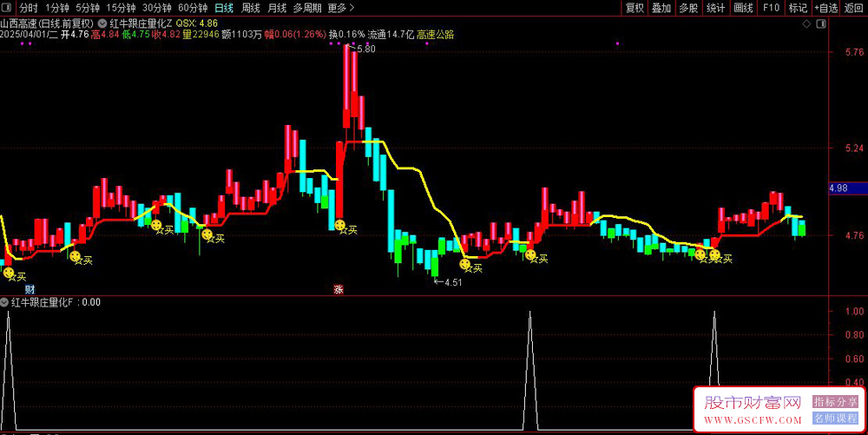Select the 60分钟 period tab
Viewport: 868px width, 435px height.
coord(193,8)
